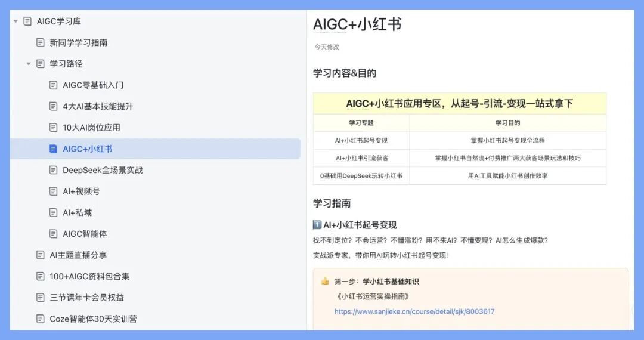Click table cell 0基础用DeepSeek玩转小红书
The width and height of the screenshot is (644, 340).
[361, 176]
